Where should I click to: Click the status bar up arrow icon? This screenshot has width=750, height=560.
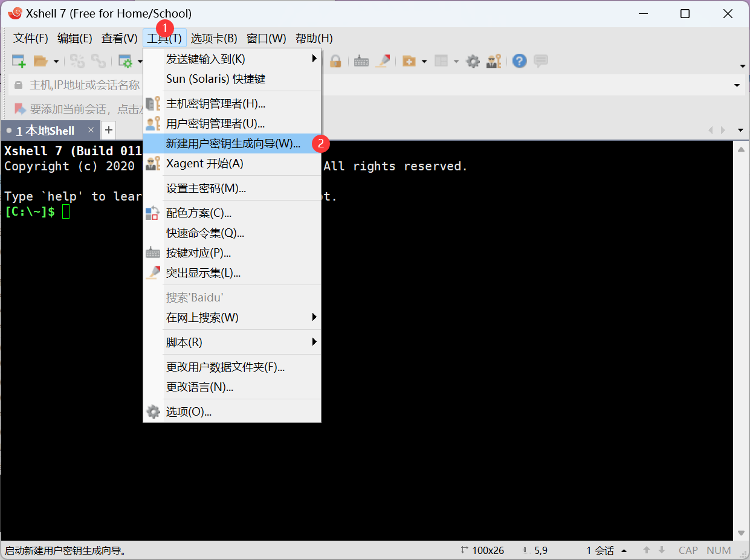point(647,550)
